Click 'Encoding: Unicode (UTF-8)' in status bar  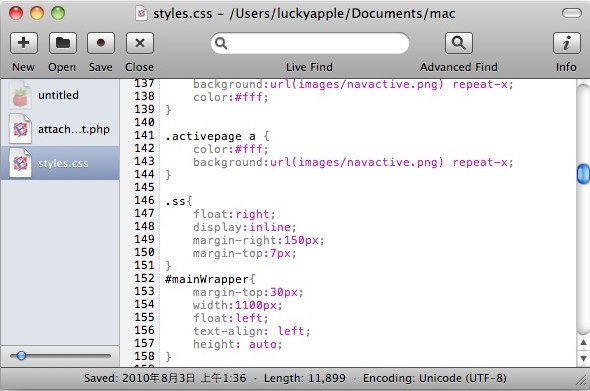click(435, 378)
